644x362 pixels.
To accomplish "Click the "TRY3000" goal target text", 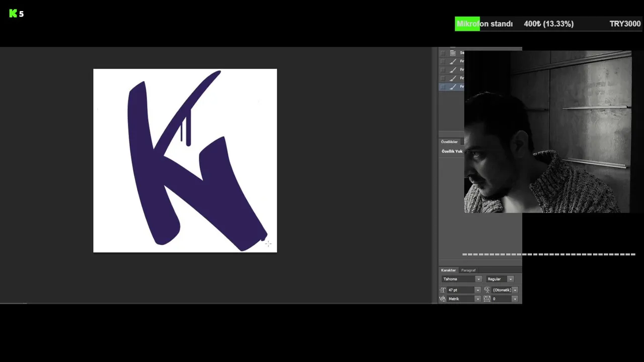I will (x=625, y=24).
